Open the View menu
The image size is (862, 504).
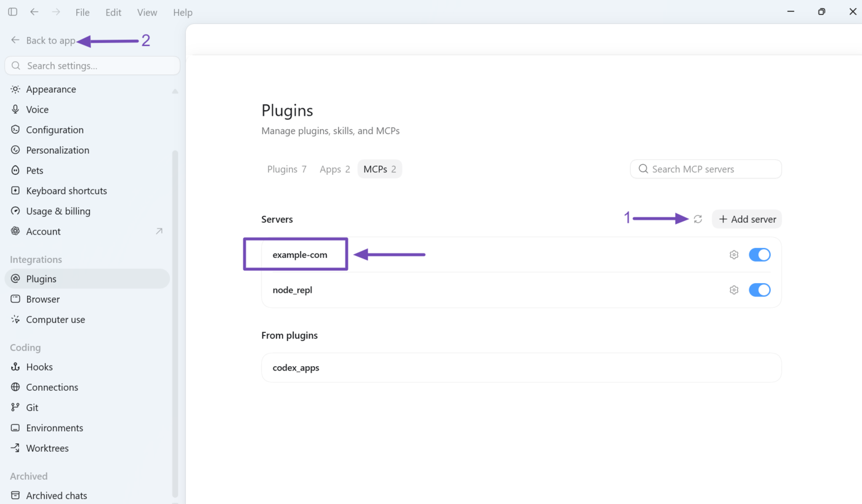pos(147,12)
